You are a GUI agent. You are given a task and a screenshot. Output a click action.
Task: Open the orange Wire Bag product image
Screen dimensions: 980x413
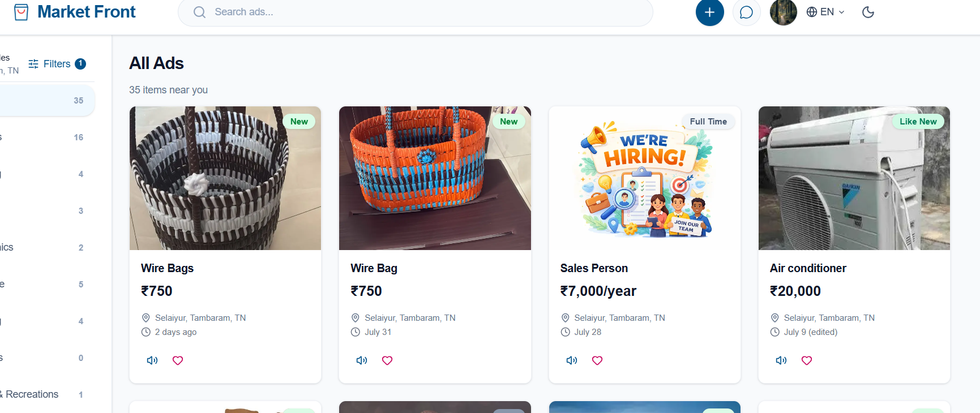[x=435, y=178]
